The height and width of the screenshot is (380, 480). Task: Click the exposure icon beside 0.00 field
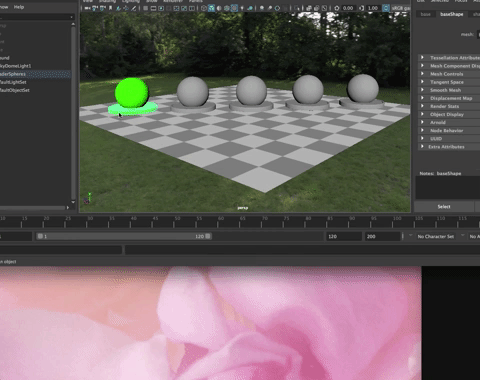click(336, 8)
